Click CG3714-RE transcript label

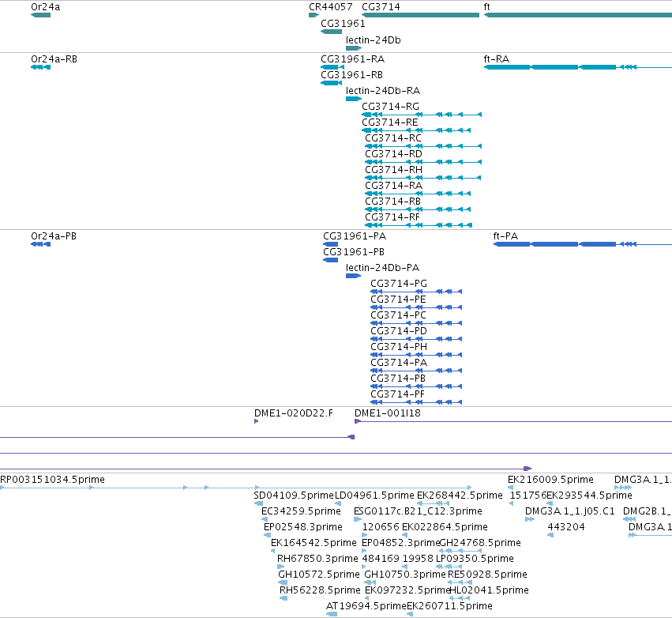pos(390,122)
